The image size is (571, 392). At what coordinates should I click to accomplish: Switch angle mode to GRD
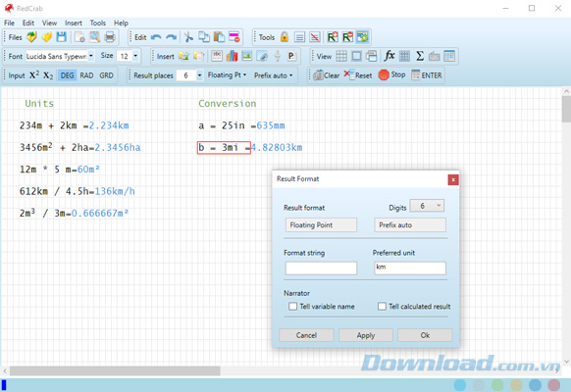point(106,75)
